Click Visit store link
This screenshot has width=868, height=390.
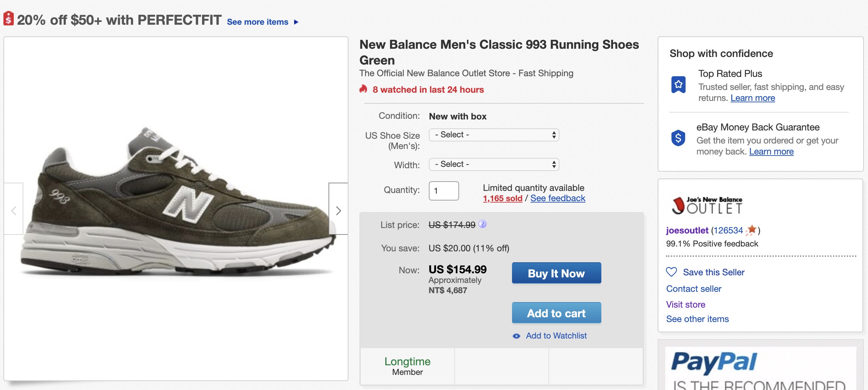pos(686,305)
